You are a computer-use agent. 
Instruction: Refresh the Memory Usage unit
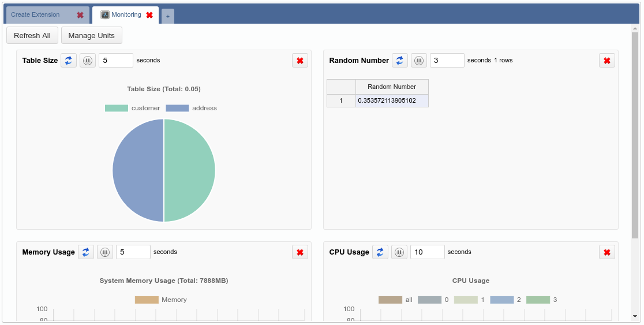coord(86,252)
